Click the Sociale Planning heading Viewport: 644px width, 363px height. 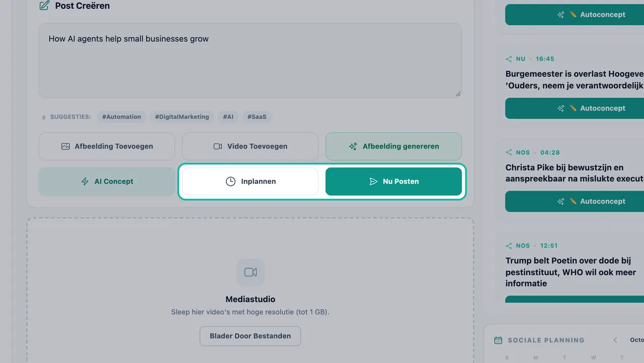pyautogui.click(x=546, y=340)
